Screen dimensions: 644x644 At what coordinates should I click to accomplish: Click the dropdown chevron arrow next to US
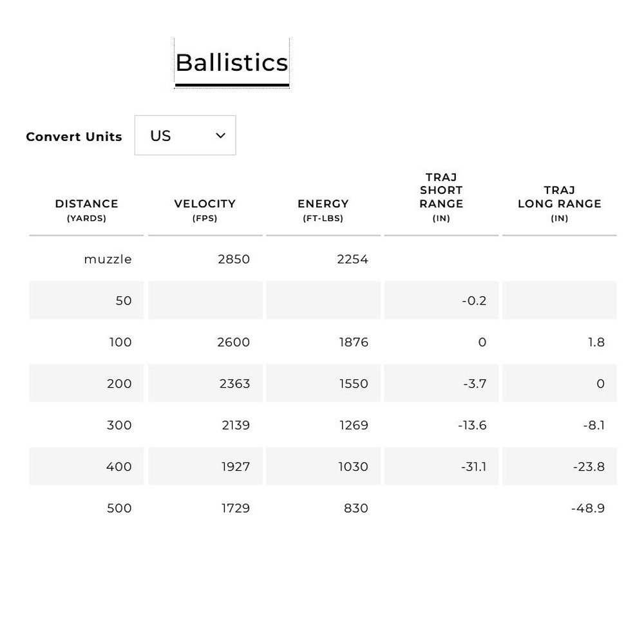coord(220,135)
